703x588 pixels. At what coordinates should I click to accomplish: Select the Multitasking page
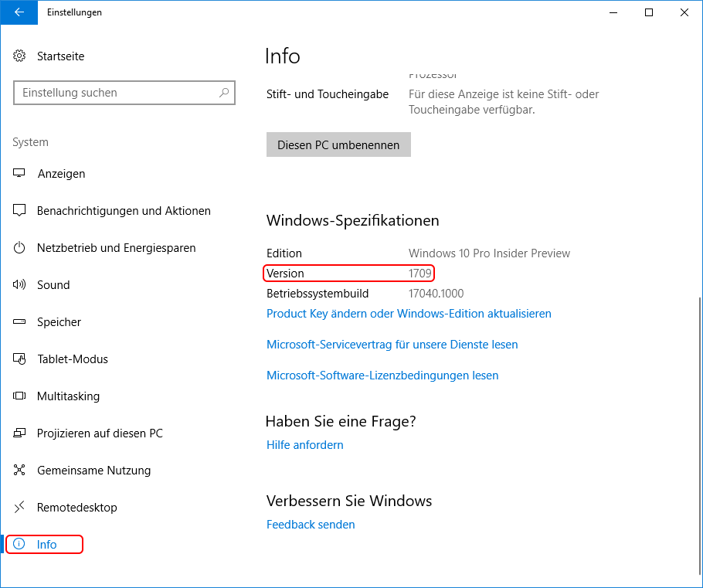pos(68,396)
